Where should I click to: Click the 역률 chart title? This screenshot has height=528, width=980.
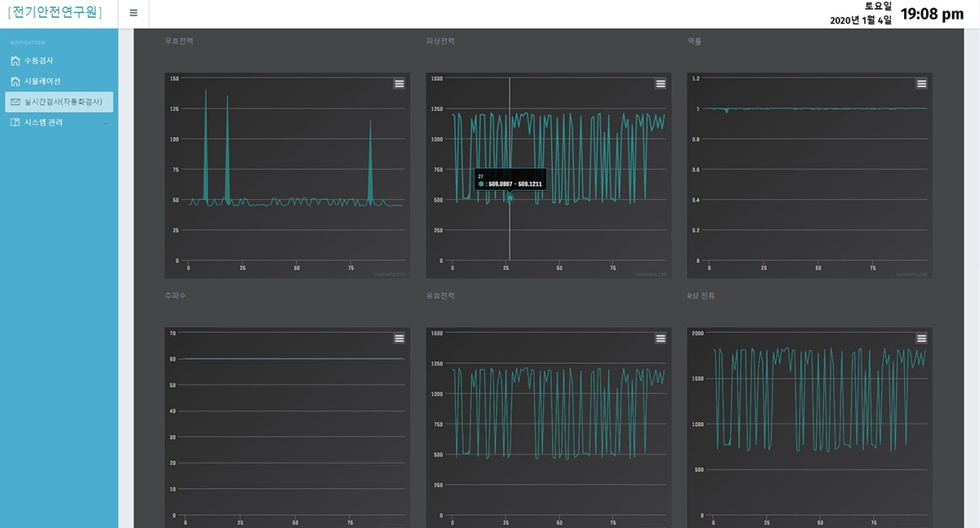(x=695, y=41)
